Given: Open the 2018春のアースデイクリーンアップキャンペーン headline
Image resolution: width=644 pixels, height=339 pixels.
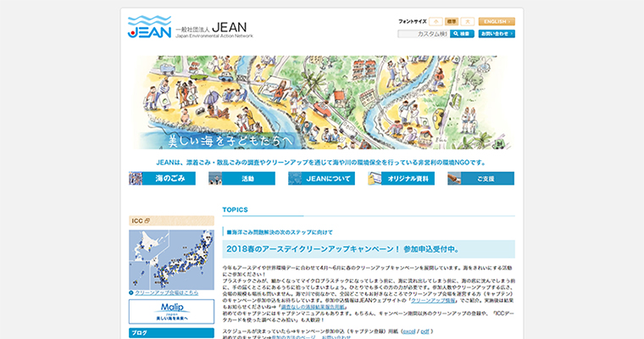Looking at the screenshot, I should point(343,249).
